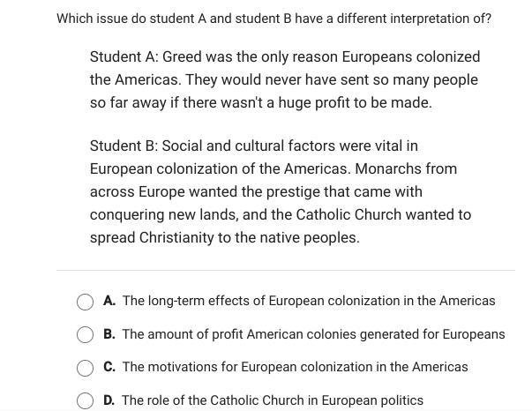
Task: Choose the radio button for option C
Action: [x=85, y=368]
